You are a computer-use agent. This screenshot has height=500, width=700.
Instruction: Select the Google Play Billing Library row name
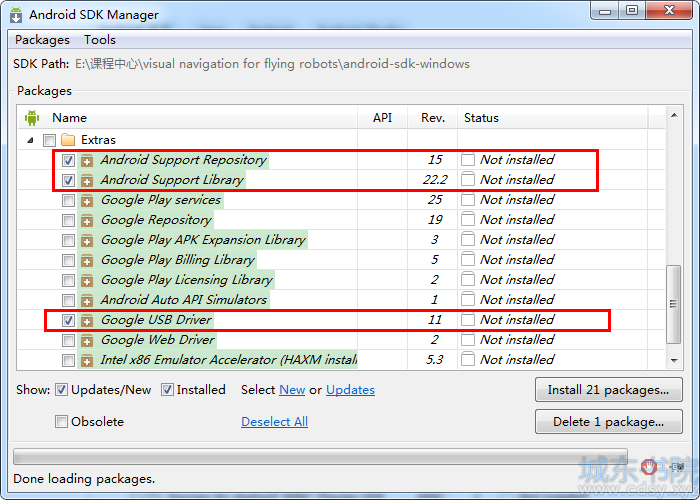[178, 260]
